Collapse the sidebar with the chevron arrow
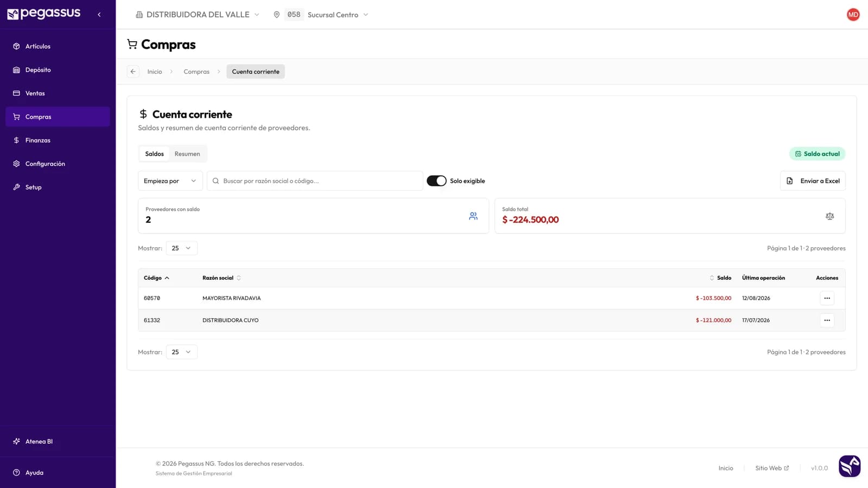 (99, 15)
